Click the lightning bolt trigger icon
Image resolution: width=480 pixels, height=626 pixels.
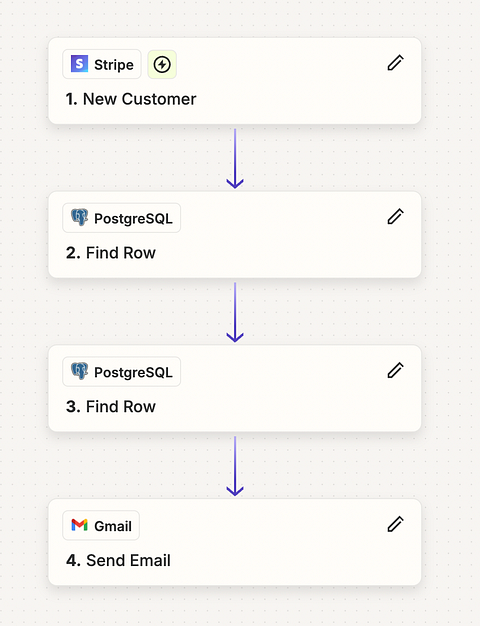tap(162, 64)
